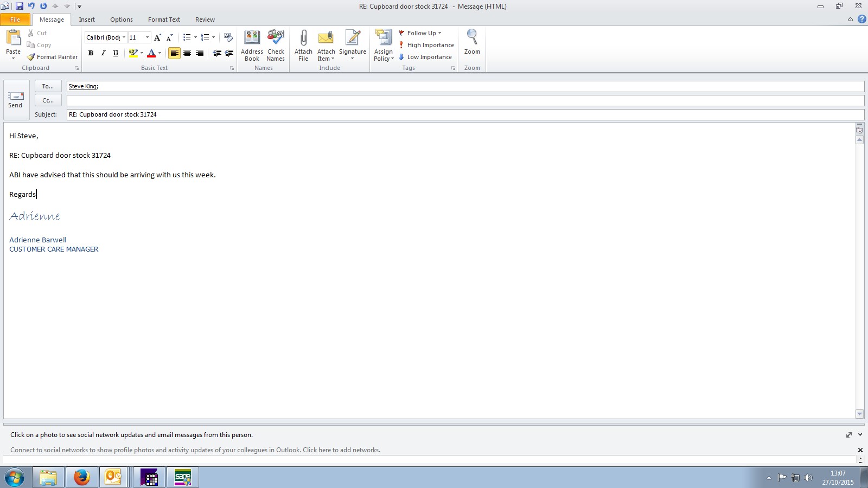Go to the Format Text tab

pos(164,20)
